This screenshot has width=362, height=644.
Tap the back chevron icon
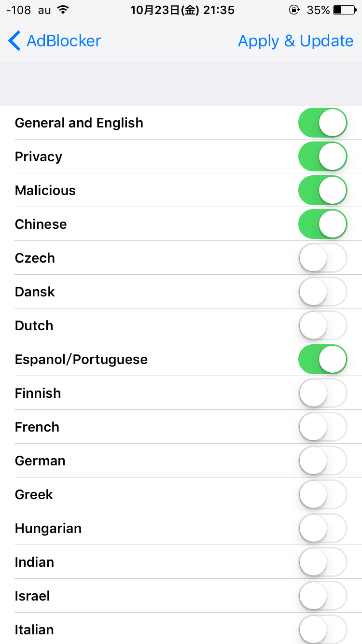pos(14,41)
